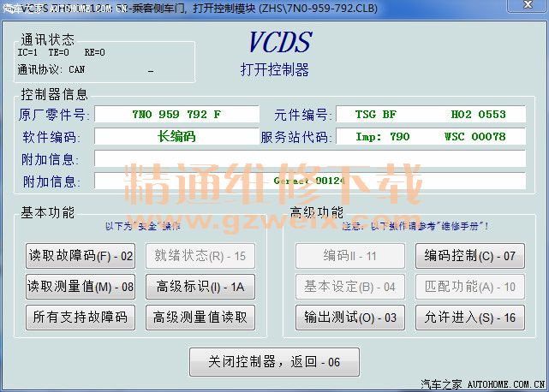This screenshot has height=392, width=549.
Task: Click the greyed 基本设定(B) - 04 button
Action: coord(350,287)
